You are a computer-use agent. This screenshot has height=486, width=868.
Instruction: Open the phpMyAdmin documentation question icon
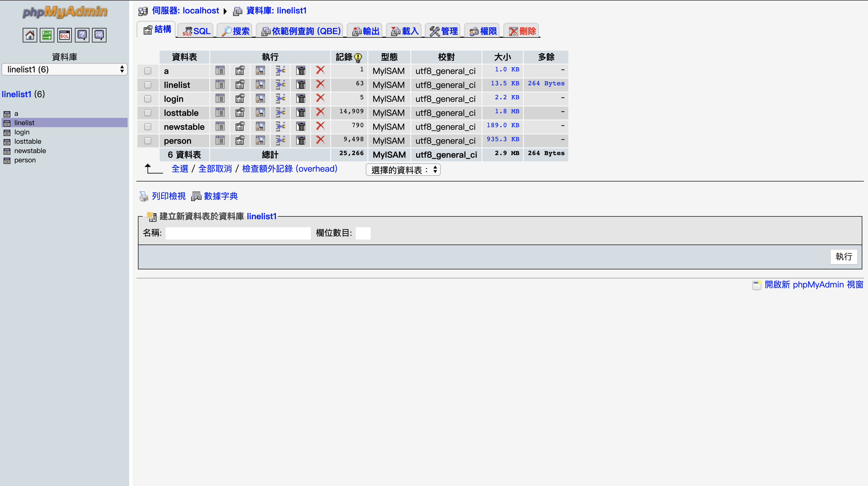click(82, 35)
